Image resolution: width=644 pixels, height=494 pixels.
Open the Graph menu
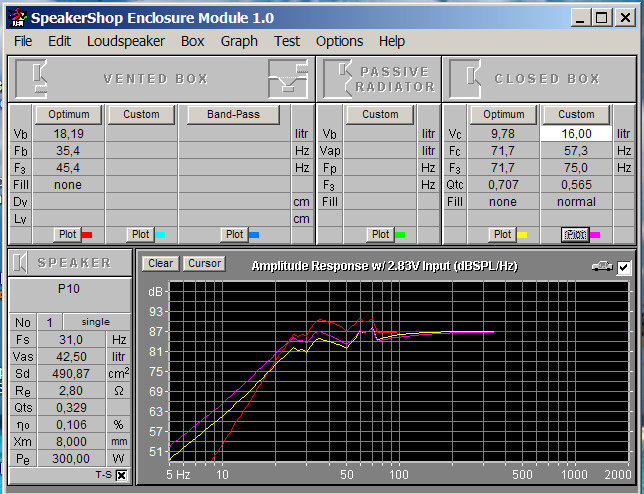tap(239, 41)
